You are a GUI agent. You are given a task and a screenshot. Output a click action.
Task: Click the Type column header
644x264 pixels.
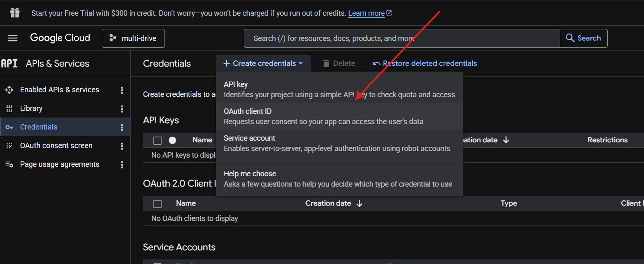[509, 203]
